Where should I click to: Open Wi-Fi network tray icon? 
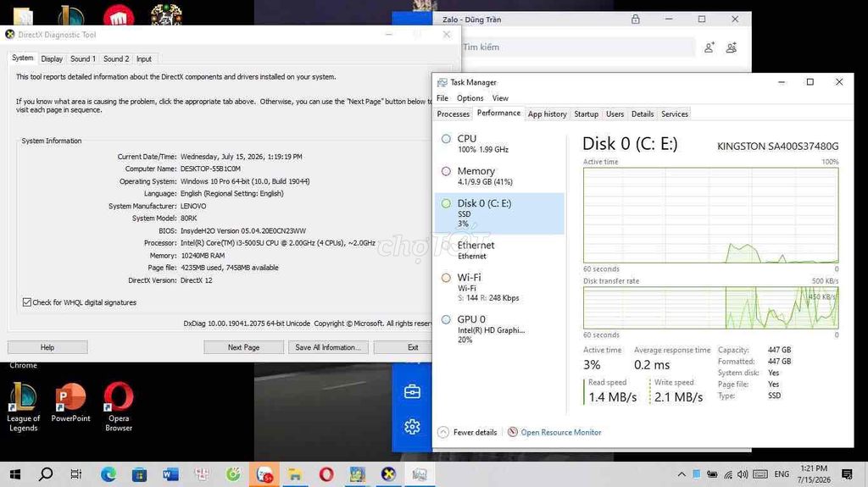(x=728, y=474)
